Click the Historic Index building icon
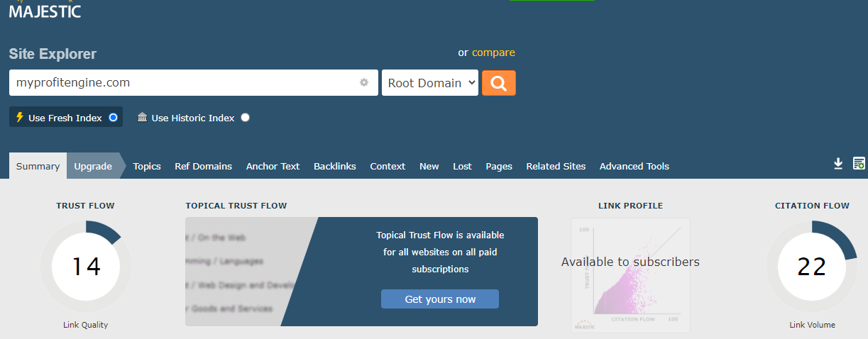The image size is (868, 339). point(142,117)
